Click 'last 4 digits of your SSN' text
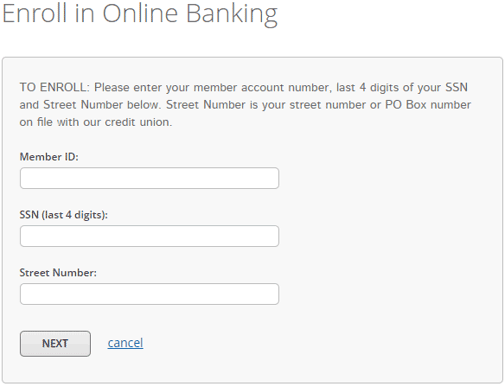Image resolution: width=504 pixels, height=385 pixels. [x=402, y=87]
